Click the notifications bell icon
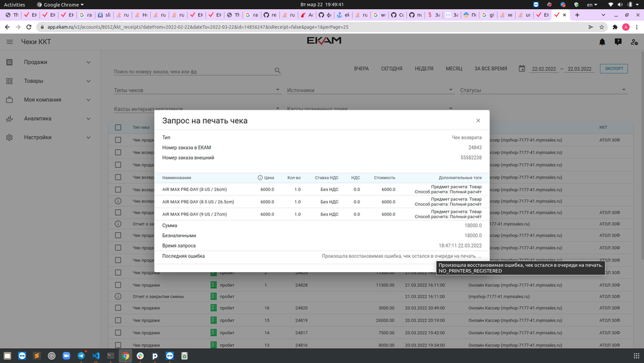The image size is (644, 363). point(602,42)
